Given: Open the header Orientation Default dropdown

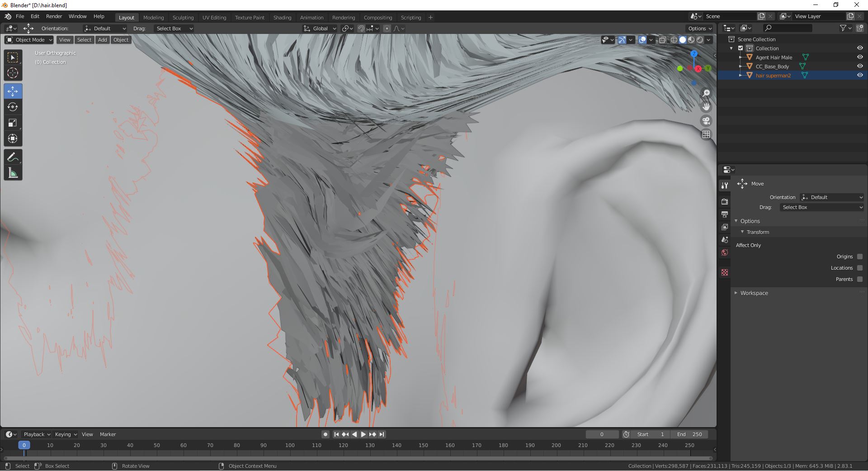Looking at the screenshot, I should (x=105, y=29).
